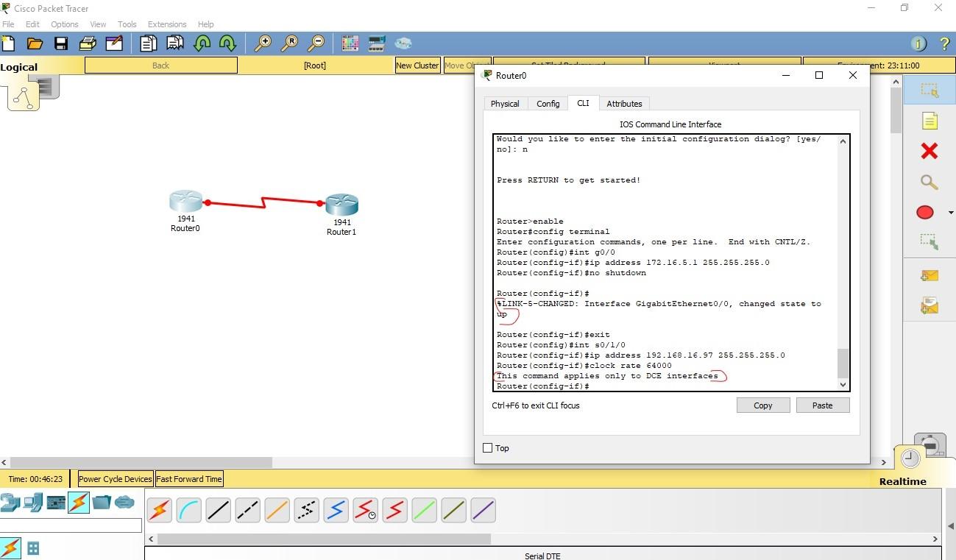The image size is (956, 560).
Task: Activate the Inspect magnifier tool
Action: [x=929, y=182]
